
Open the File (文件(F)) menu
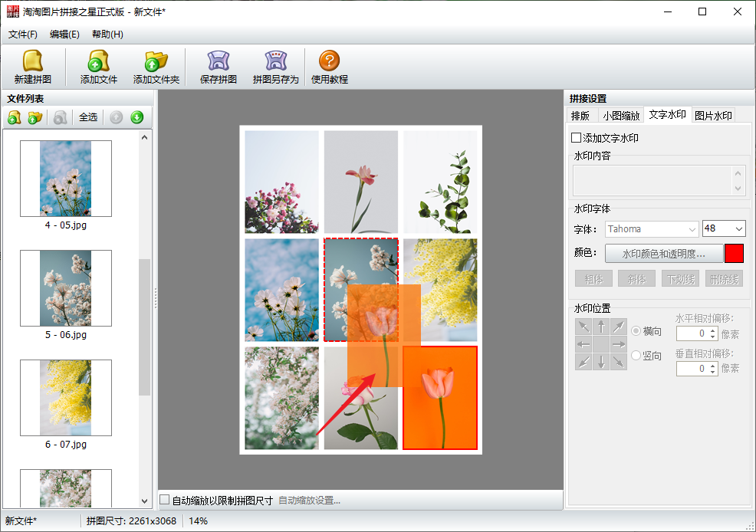click(23, 34)
